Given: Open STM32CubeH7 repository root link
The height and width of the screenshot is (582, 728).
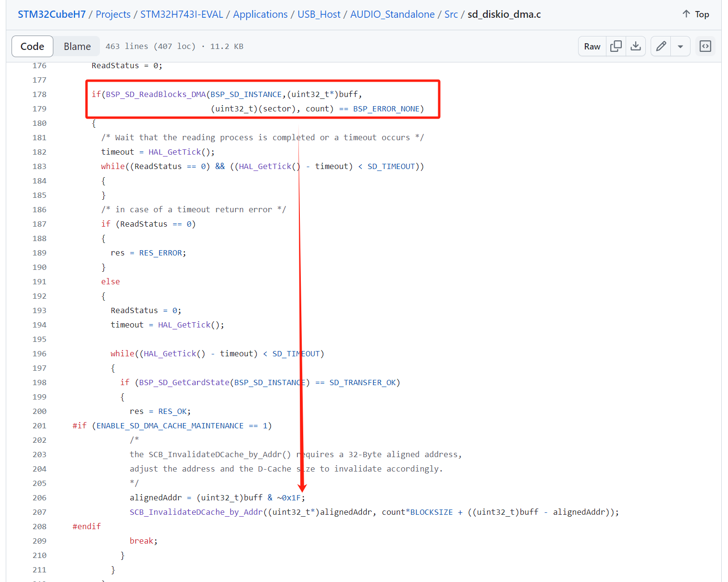Looking at the screenshot, I should pos(51,14).
